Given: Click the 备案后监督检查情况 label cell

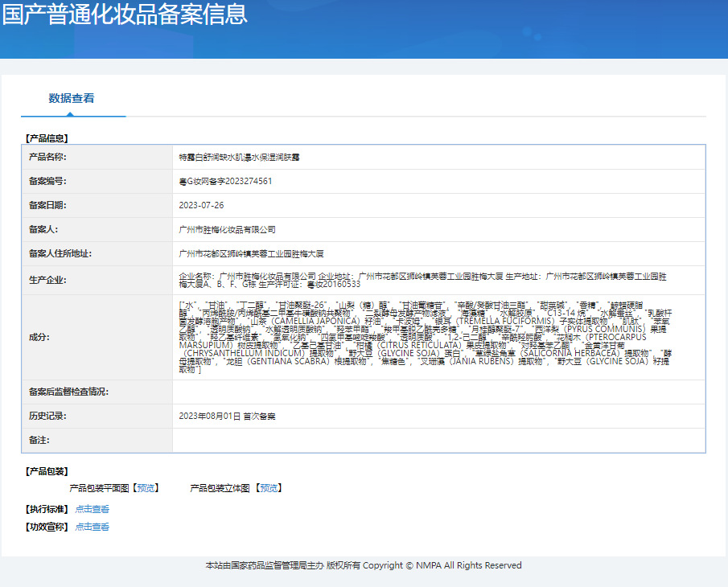Looking at the screenshot, I should 97,392.
